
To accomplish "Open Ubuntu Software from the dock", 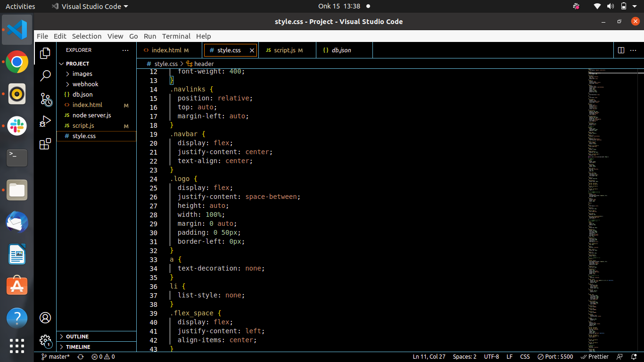I will [17, 286].
